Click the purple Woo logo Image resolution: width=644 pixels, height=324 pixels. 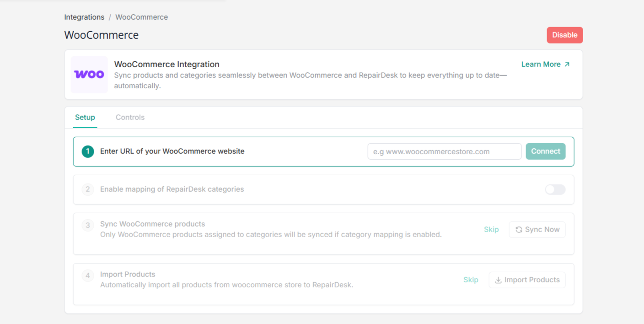[89, 74]
